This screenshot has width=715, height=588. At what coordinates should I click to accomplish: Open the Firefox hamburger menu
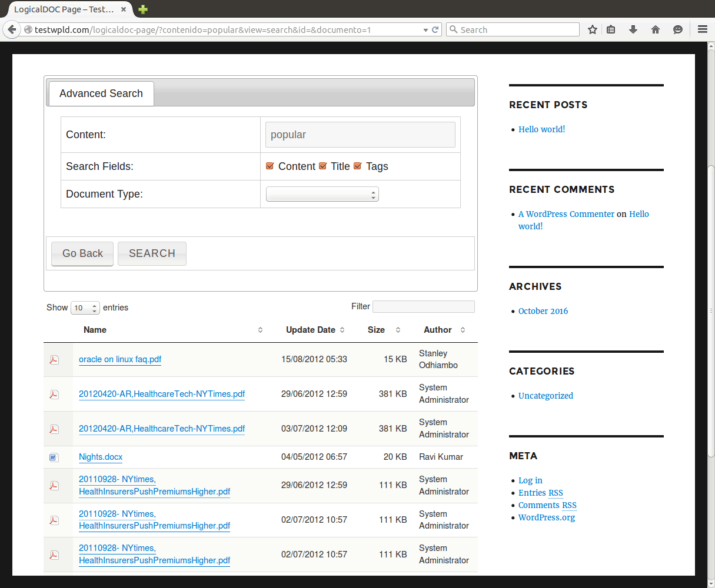(x=703, y=29)
